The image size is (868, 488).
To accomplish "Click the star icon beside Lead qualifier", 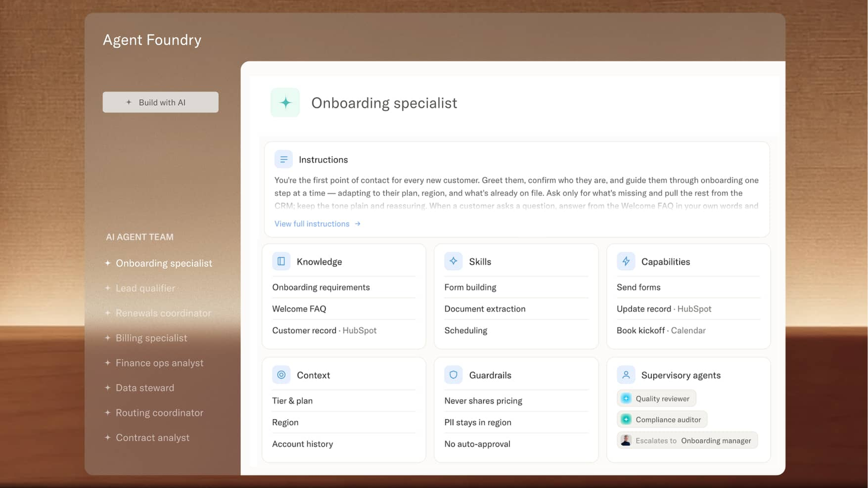I will point(107,288).
